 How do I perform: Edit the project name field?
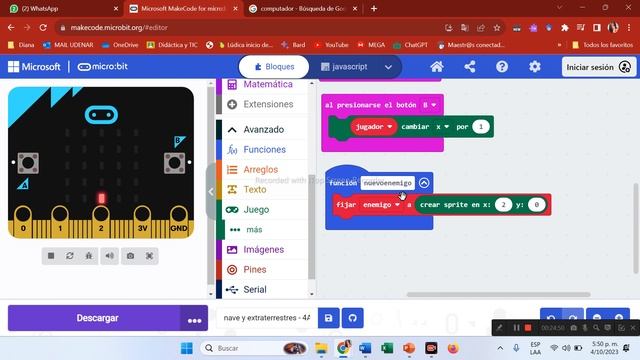tap(267, 318)
